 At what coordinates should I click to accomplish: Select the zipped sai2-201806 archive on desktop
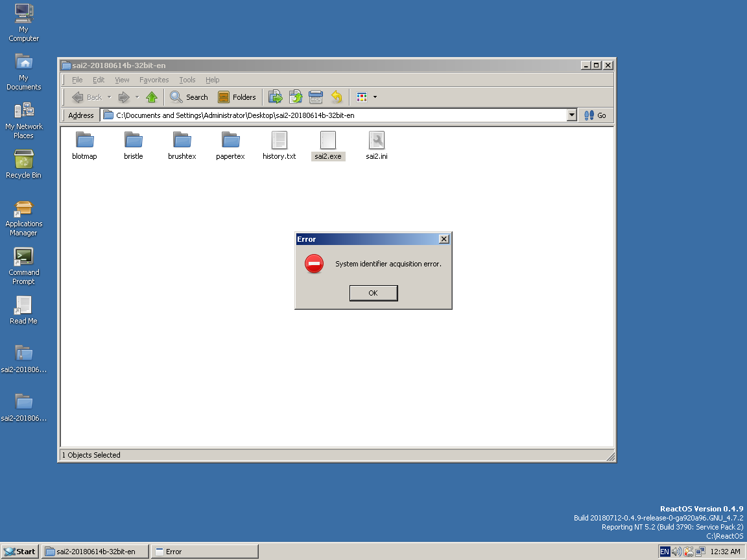click(24, 358)
